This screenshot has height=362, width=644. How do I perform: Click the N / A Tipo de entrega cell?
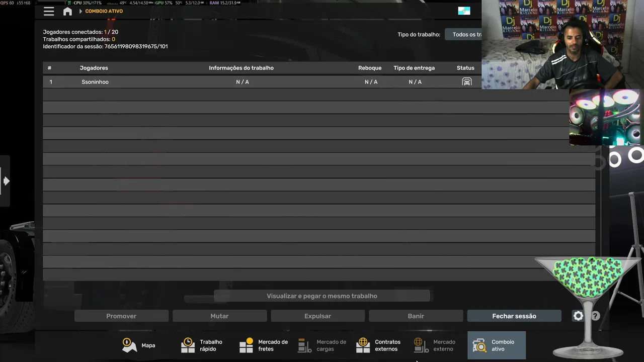pyautogui.click(x=415, y=82)
